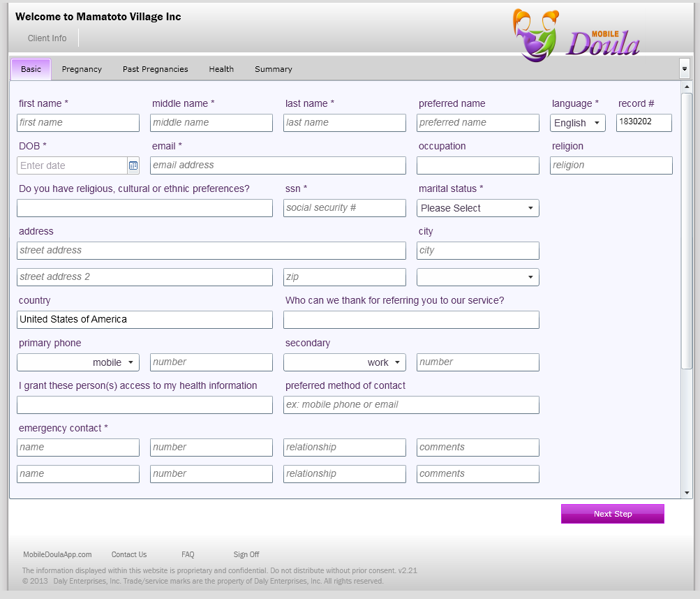Focus the middle name input field
This screenshot has height=599, width=700.
coord(211,123)
